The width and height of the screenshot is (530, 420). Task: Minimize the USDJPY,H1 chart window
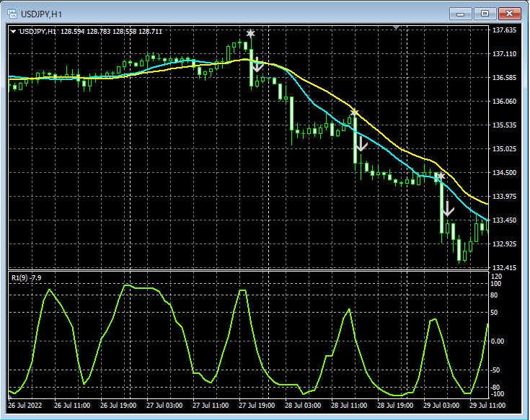[460, 14]
